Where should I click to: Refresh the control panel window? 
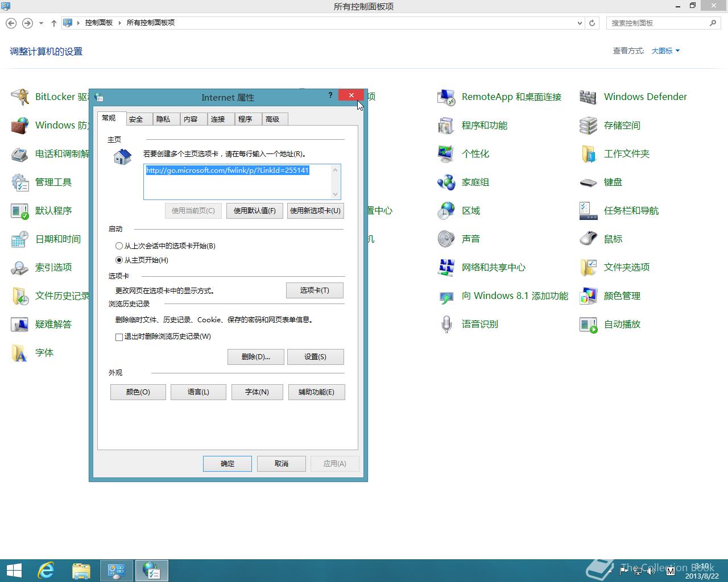click(592, 23)
